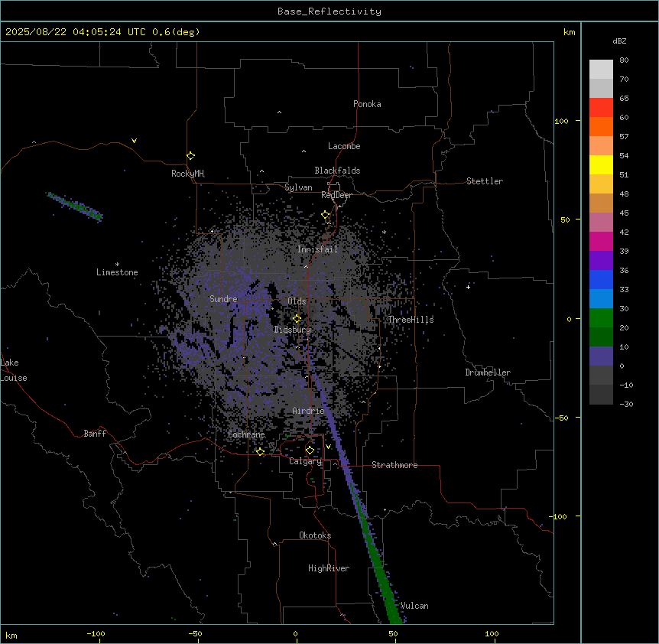The height and width of the screenshot is (644, 659).
Task: Click the 50 tick label on bottom axis
Action: coord(394,633)
